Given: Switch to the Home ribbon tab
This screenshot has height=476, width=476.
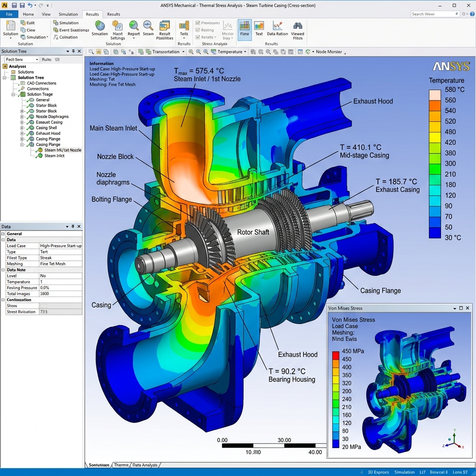Looking at the screenshot, I should pyautogui.click(x=28, y=14).
